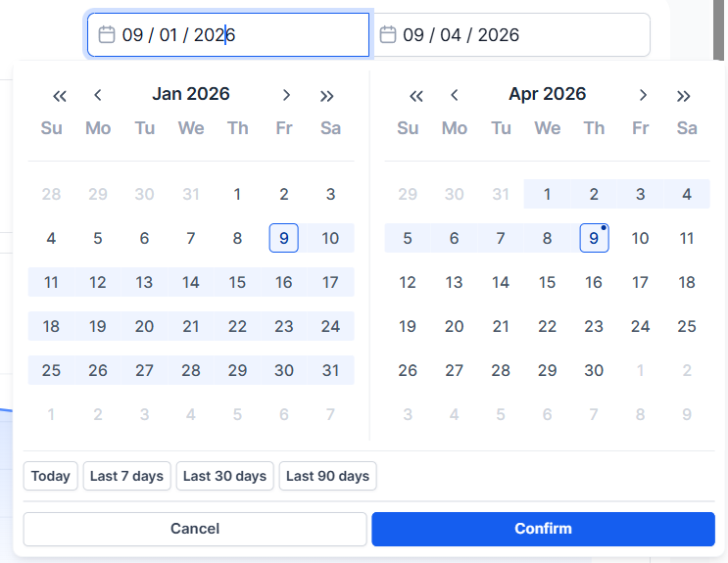Select January 15 in left calendar
Screen dimensions: 728x563
coord(237,282)
